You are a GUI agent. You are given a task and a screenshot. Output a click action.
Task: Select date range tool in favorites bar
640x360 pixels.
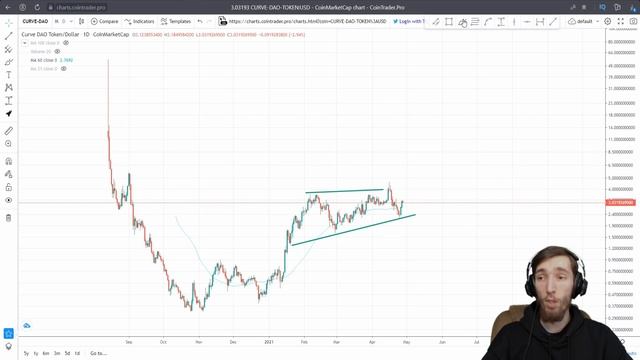[540, 22]
